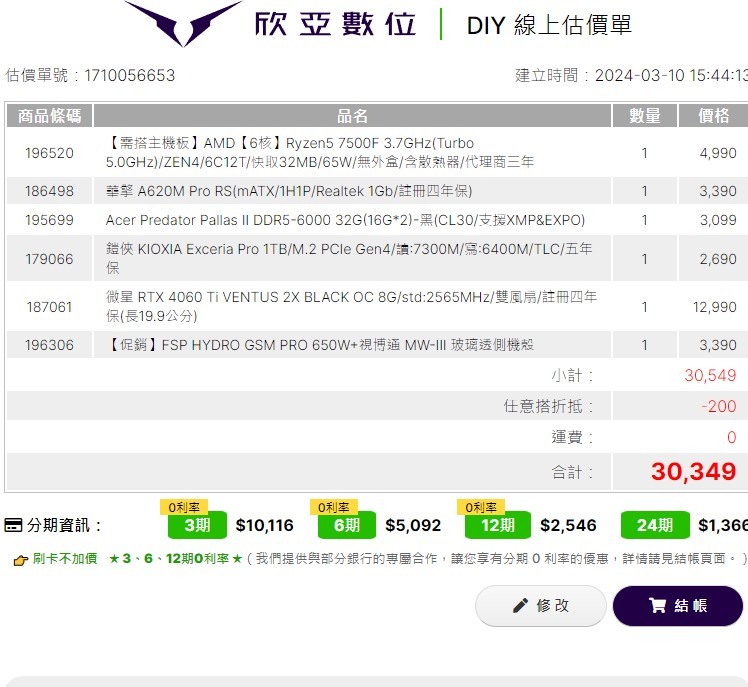Select the Acer Predator Pallas II product name
This screenshot has width=748, height=687.
(345, 220)
